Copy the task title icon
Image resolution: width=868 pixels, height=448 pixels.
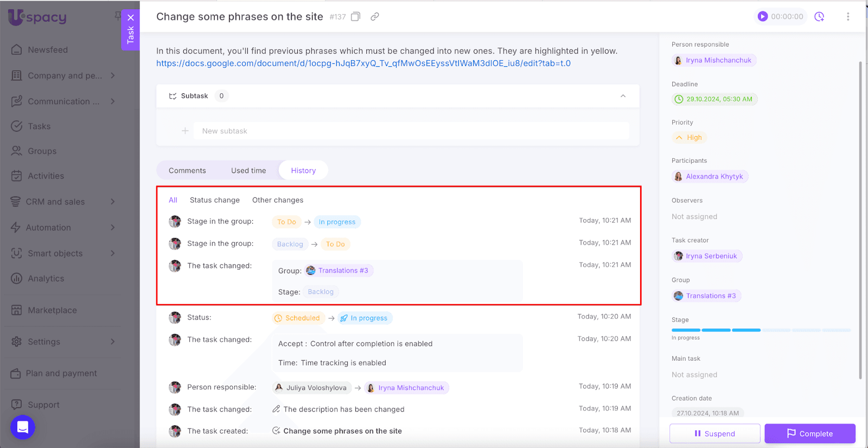355,17
